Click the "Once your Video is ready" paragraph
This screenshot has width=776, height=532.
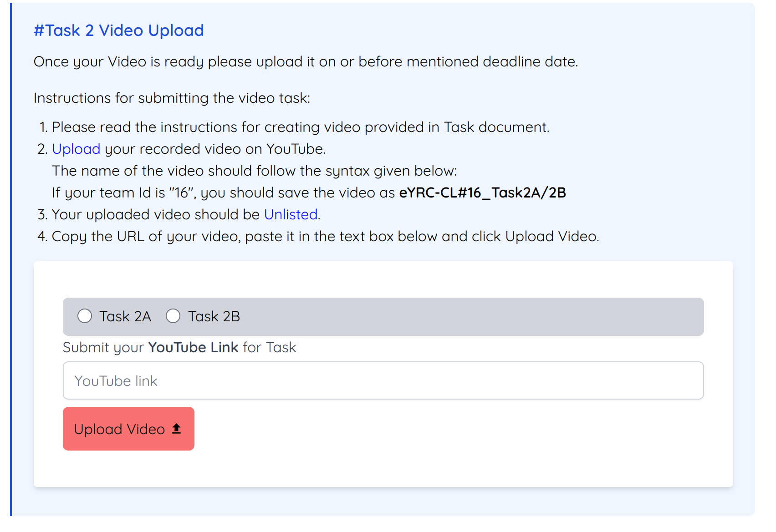(x=306, y=61)
